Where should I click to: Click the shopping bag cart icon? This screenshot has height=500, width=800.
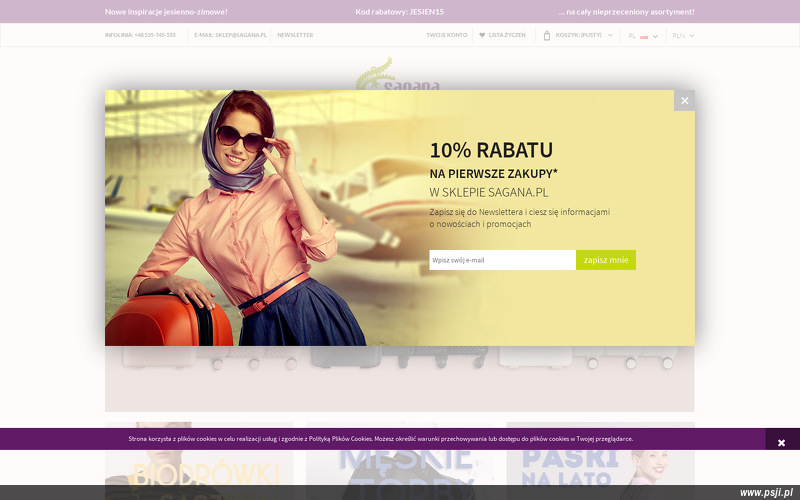point(547,35)
